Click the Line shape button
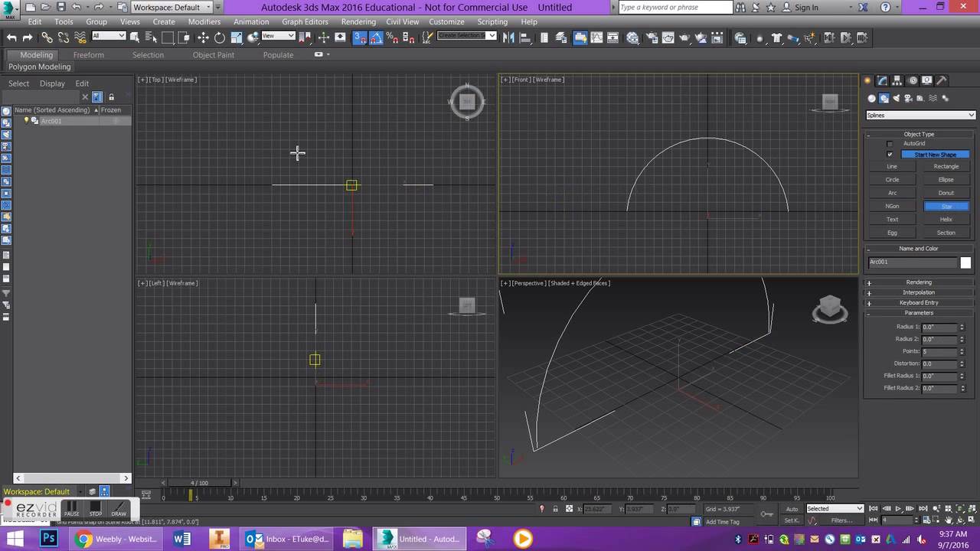The image size is (980, 551). [x=892, y=167]
